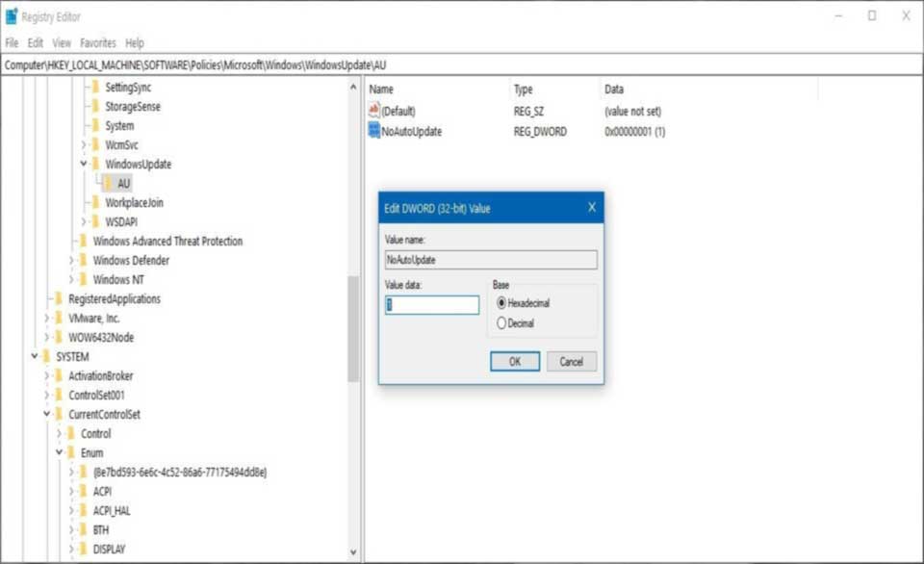Click the Windows NT folder icon
Viewport: 924px width, 564px height.
pyautogui.click(x=83, y=279)
